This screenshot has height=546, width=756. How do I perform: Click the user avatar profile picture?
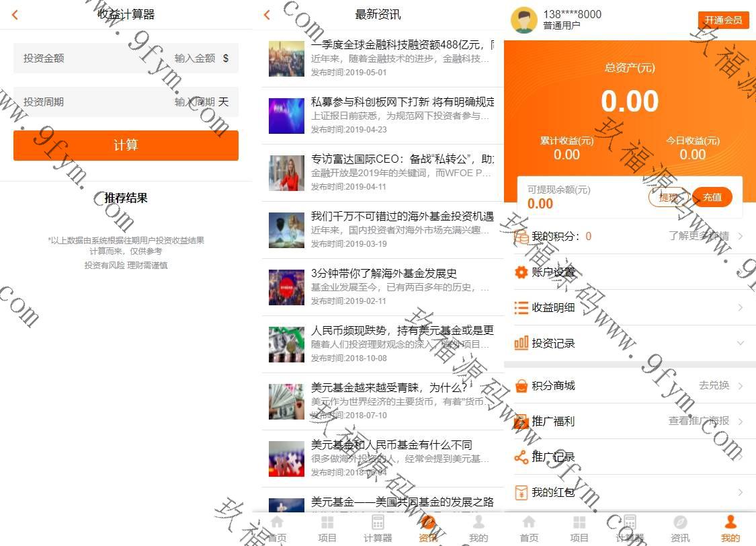click(x=523, y=19)
